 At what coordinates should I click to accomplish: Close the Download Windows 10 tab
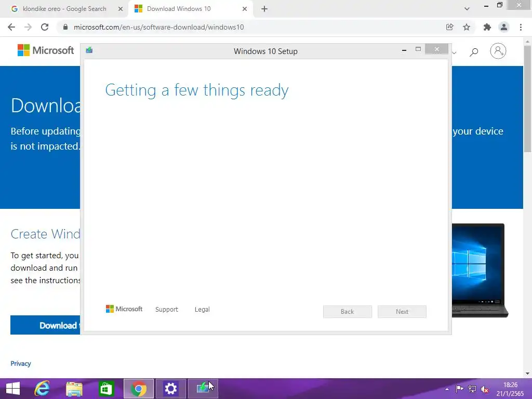(245, 9)
